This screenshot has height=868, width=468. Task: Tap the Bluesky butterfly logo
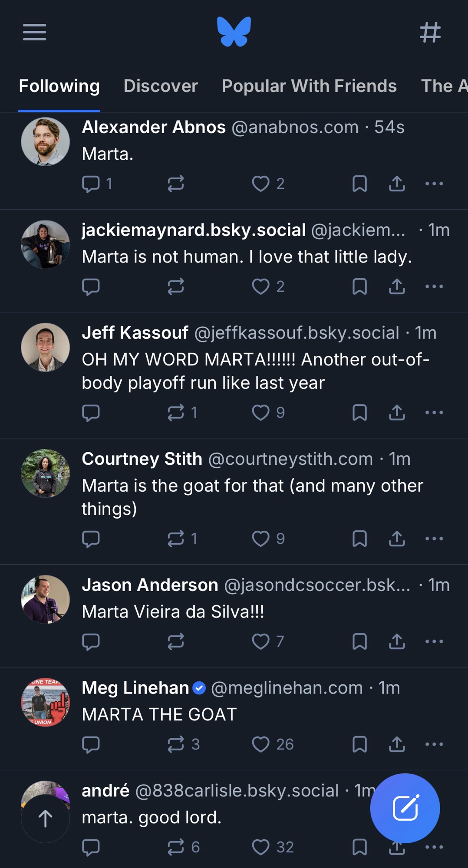pos(234,32)
